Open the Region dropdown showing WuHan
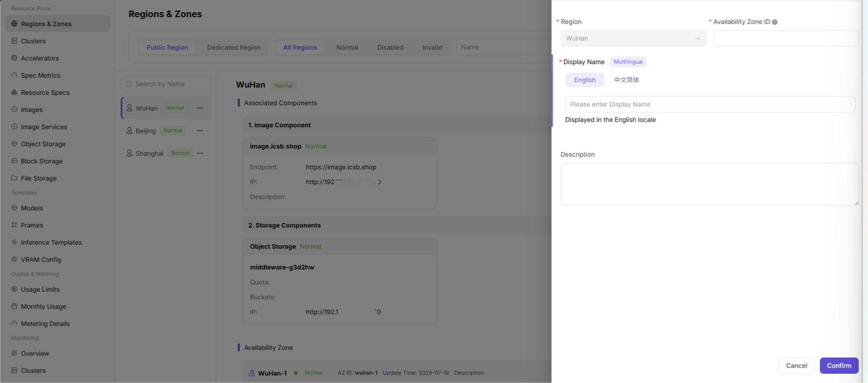Image resolution: width=868 pixels, height=383 pixels. 633,38
